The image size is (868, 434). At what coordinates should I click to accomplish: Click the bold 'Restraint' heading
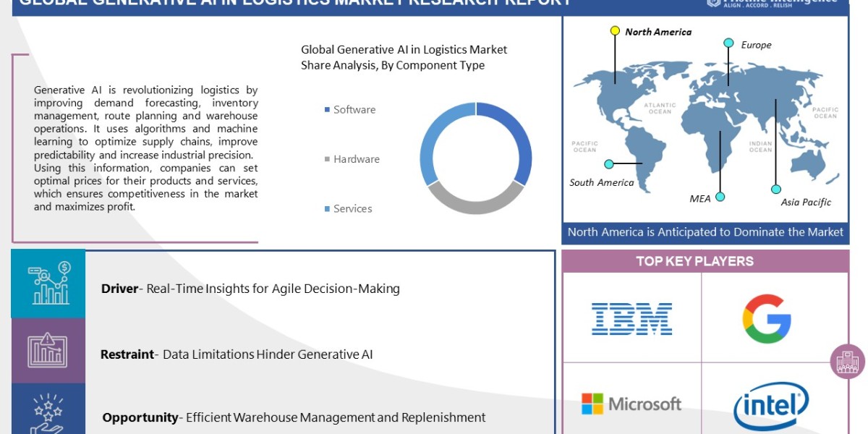(x=127, y=354)
